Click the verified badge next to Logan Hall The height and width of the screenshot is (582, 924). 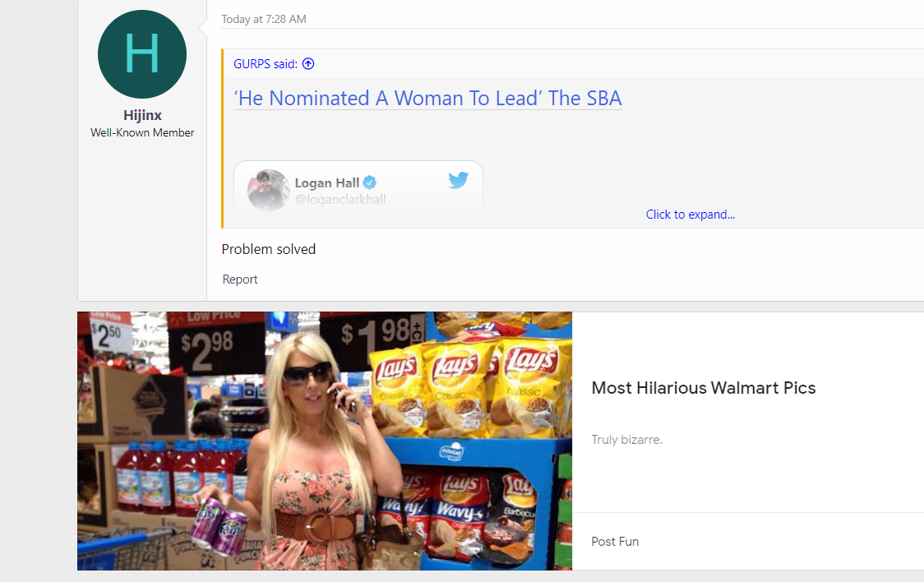click(x=369, y=182)
